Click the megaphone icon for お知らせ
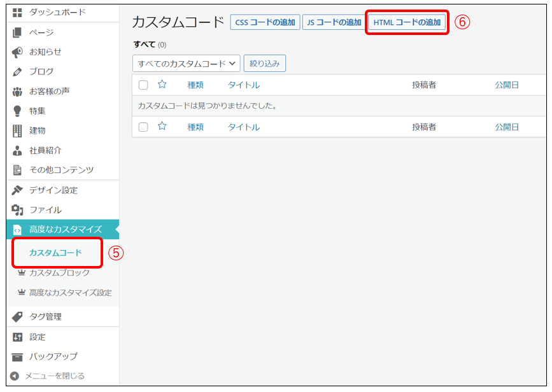 (x=17, y=52)
